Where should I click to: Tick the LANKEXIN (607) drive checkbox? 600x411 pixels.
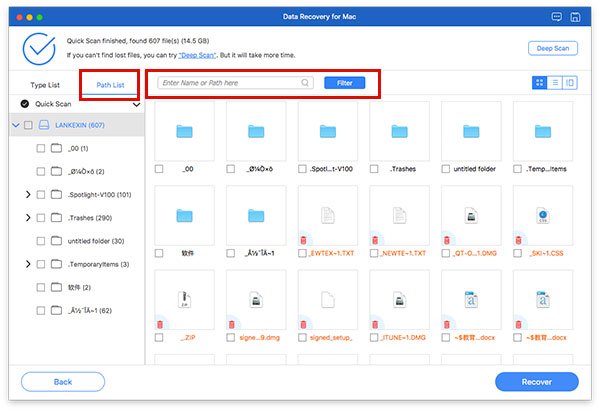pyautogui.click(x=28, y=125)
